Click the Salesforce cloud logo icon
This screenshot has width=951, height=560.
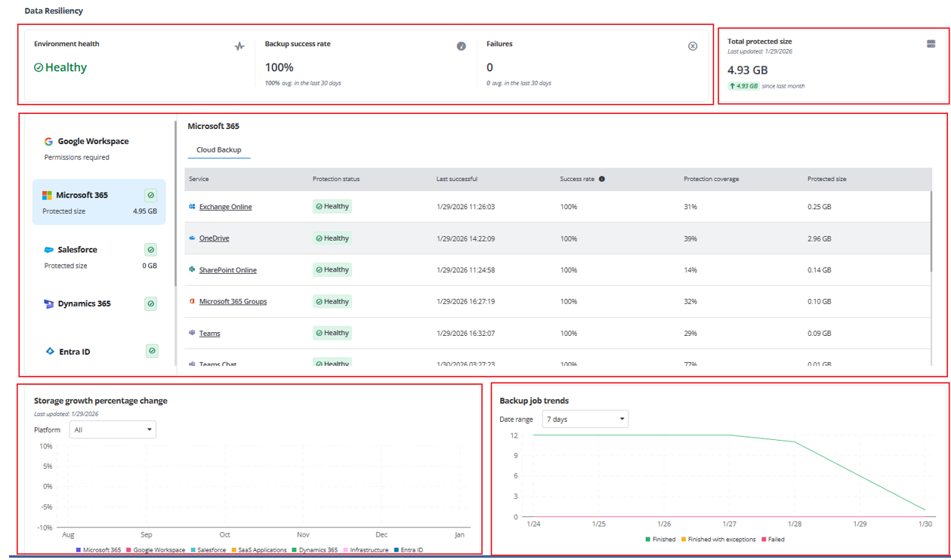coord(49,250)
